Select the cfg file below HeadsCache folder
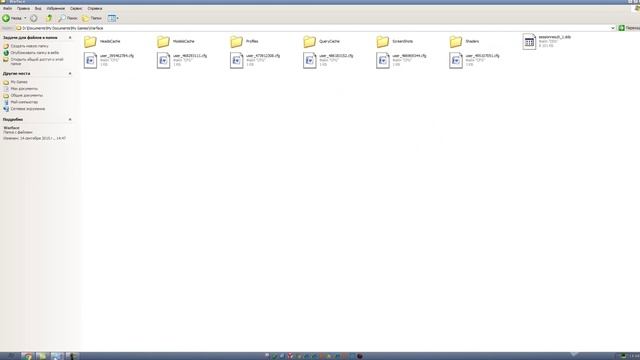Image resolution: width=640 pixels, height=360 pixels. [x=109, y=60]
